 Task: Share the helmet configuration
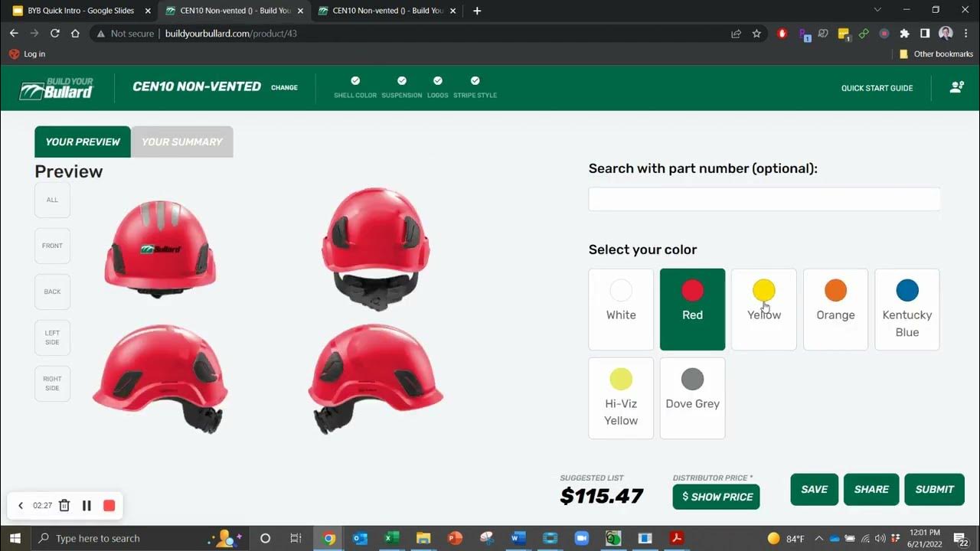[x=871, y=490]
